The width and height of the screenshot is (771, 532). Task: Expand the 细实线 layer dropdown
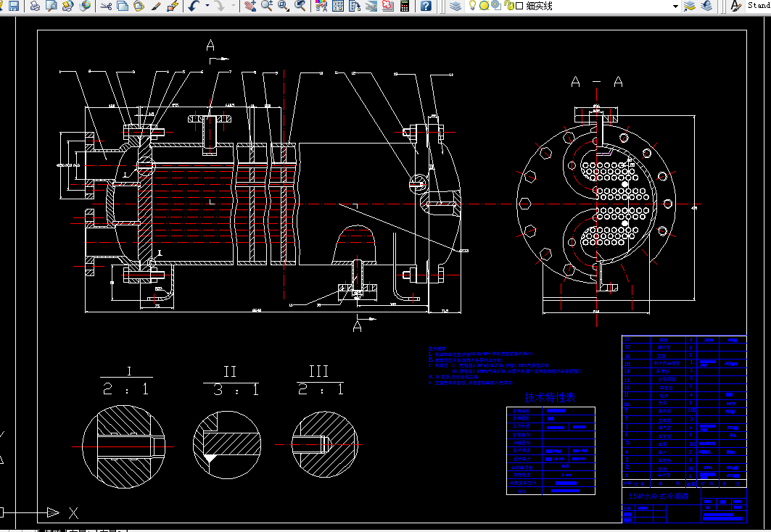point(675,6)
